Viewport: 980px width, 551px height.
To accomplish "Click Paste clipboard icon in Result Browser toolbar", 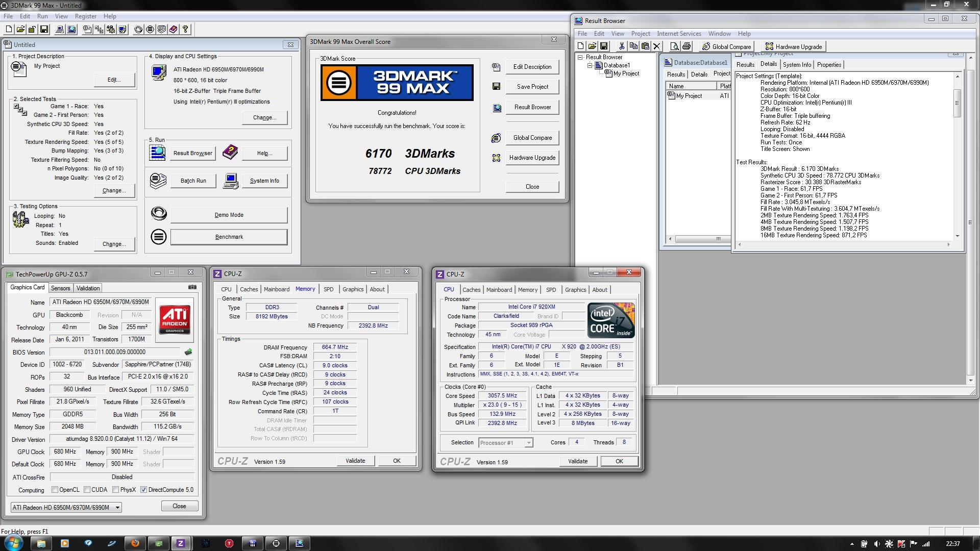I will [x=645, y=46].
